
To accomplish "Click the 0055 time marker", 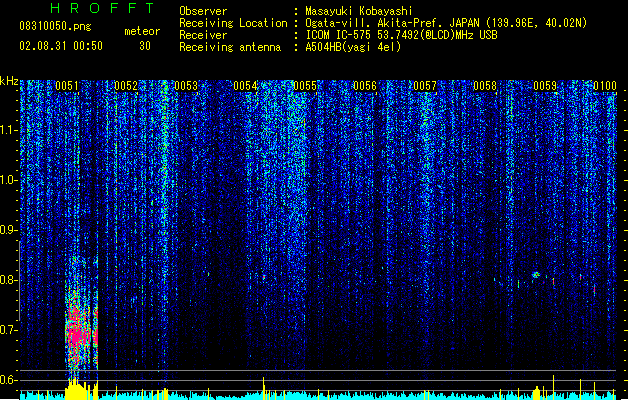I will click(x=305, y=86).
